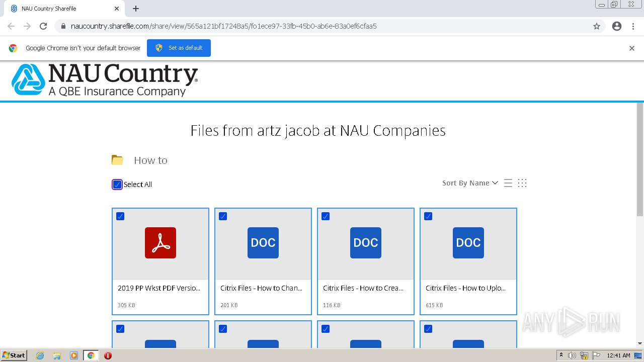Open the Chrome profile account icon
The height and width of the screenshot is (362, 644).
[617, 26]
